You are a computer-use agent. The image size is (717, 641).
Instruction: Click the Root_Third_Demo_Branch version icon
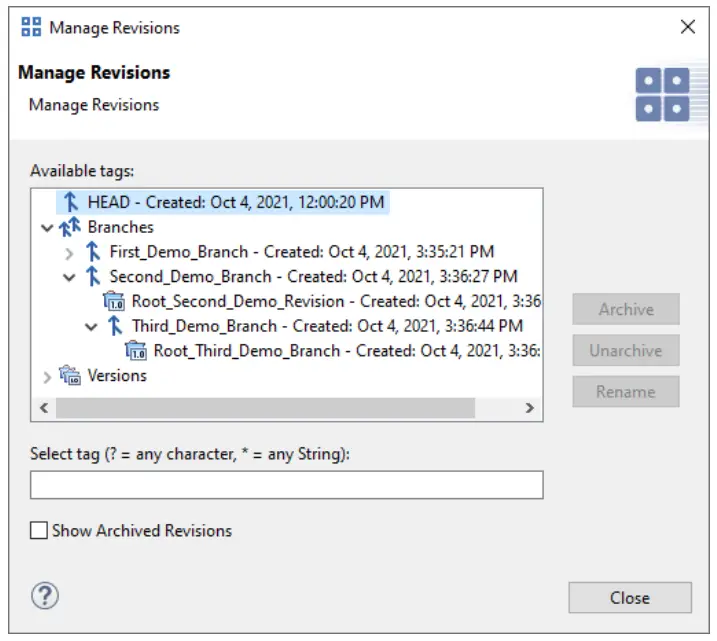(x=136, y=351)
